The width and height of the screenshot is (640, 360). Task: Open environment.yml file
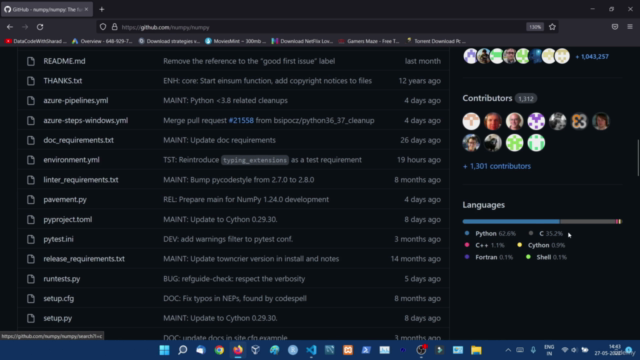pos(71,160)
